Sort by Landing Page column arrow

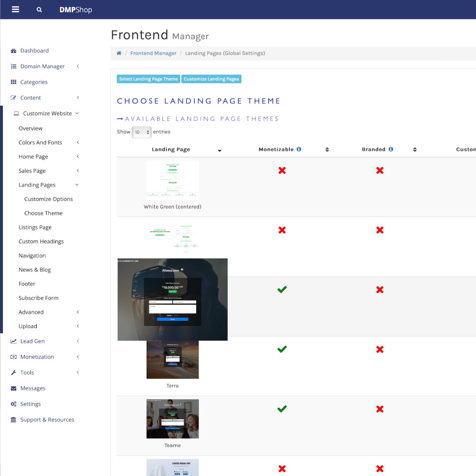[219, 150]
